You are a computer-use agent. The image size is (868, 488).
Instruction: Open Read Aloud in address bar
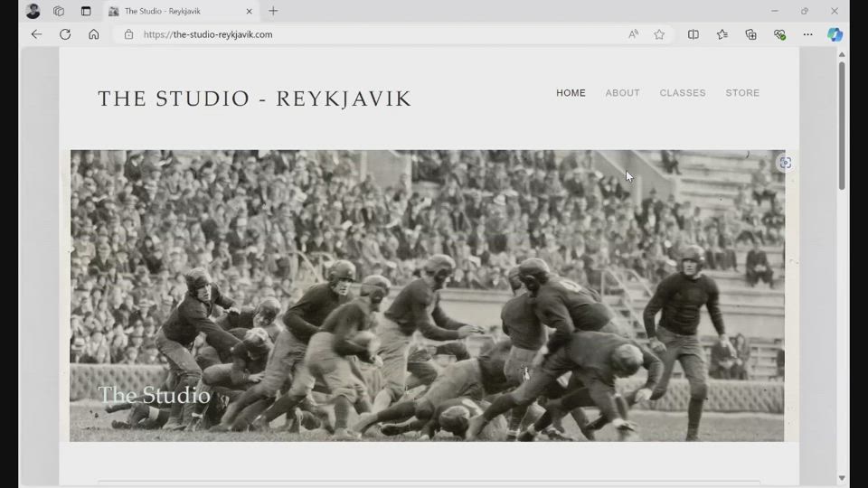point(633,34)
